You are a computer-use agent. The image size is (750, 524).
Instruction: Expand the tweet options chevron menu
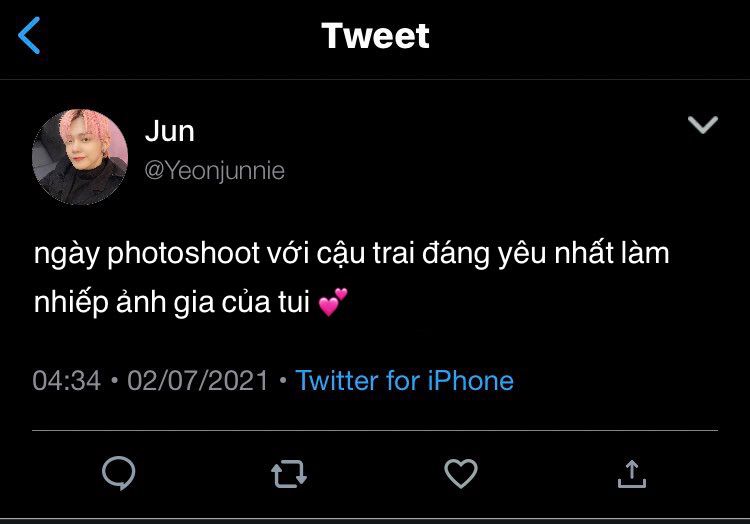click(x=703, y=125)
